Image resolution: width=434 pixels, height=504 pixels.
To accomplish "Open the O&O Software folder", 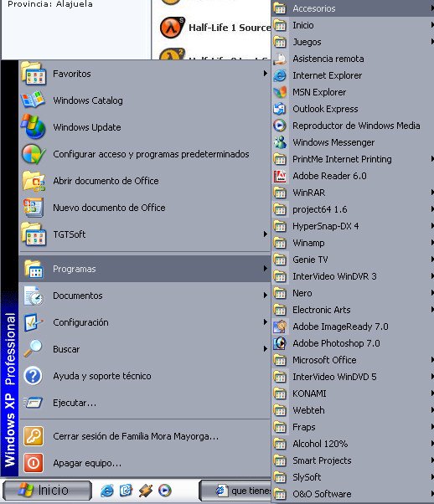I will 353,494.
